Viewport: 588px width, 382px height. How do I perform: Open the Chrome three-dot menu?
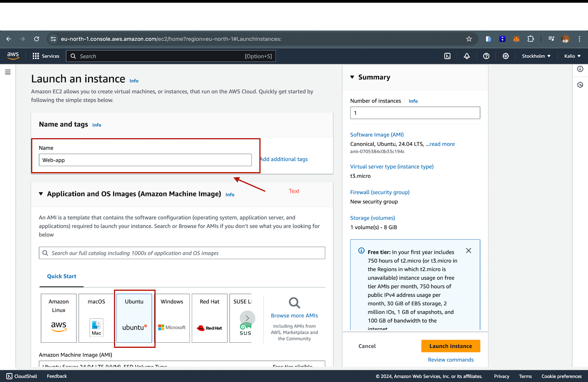tap(580, 39)
